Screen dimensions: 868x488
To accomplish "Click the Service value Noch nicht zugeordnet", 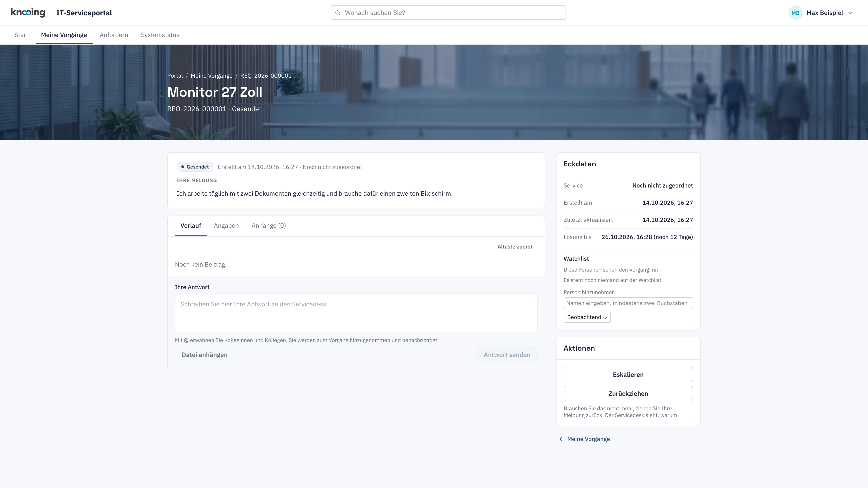I will click(x=663, y=185).
